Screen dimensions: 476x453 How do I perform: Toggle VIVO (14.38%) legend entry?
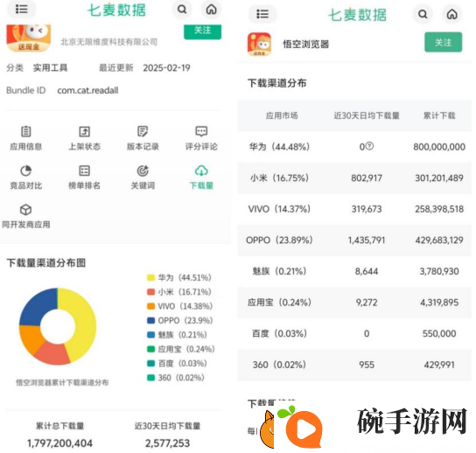[x=179, y=306]
